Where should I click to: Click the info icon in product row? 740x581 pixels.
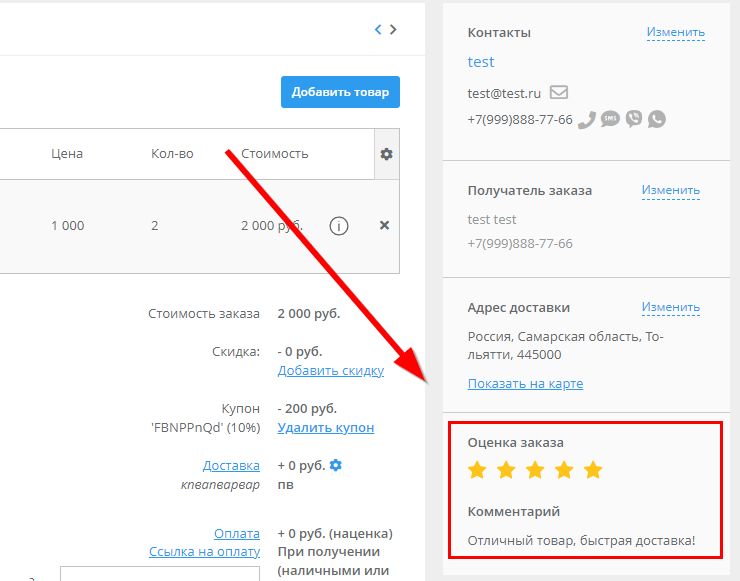click(x=339, y=226)
